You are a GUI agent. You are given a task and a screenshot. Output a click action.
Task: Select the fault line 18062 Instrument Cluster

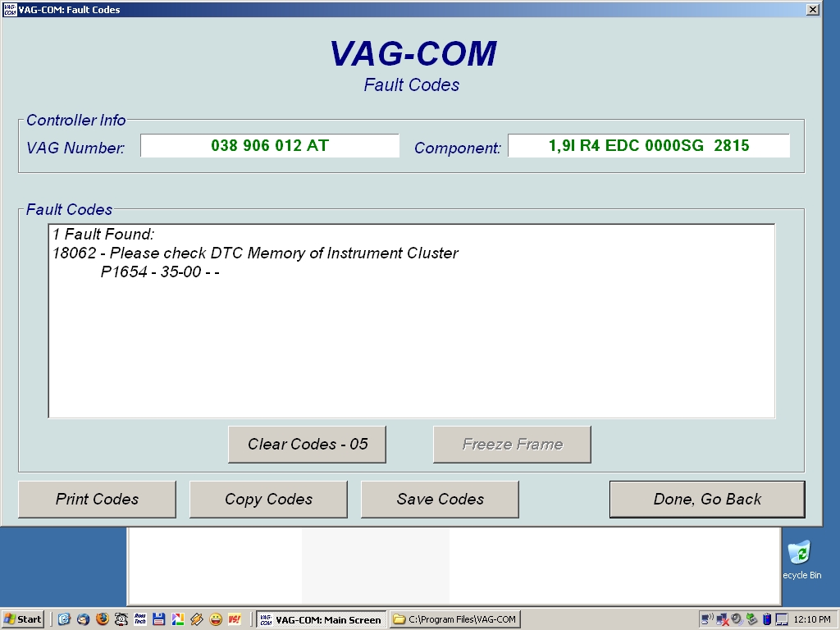coord(255,253)
